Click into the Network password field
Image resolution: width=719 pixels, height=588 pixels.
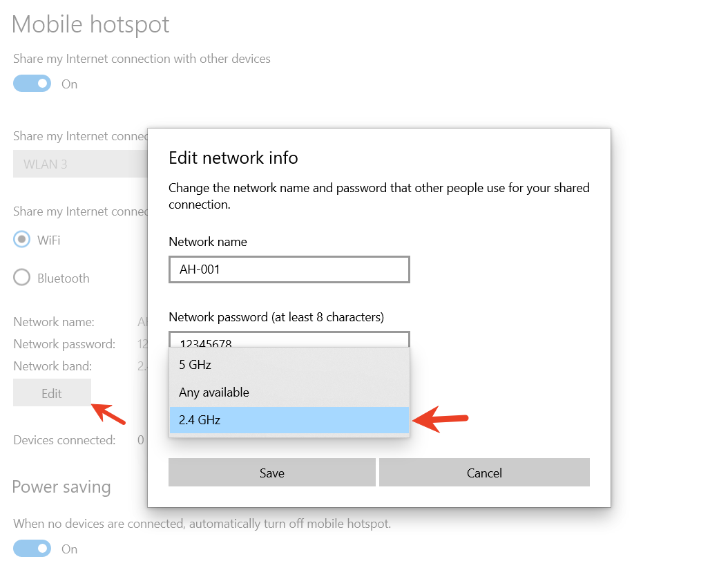289,340
